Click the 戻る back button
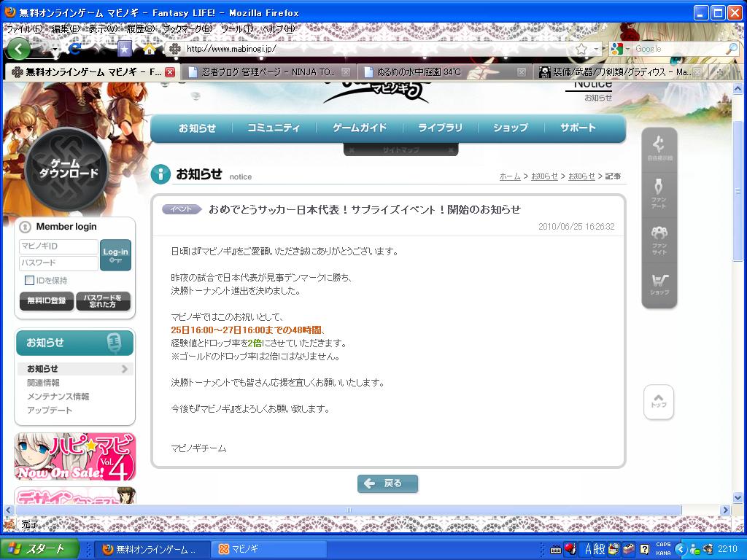This screenshot has height=560, width=747. click(x=388, y=483)
